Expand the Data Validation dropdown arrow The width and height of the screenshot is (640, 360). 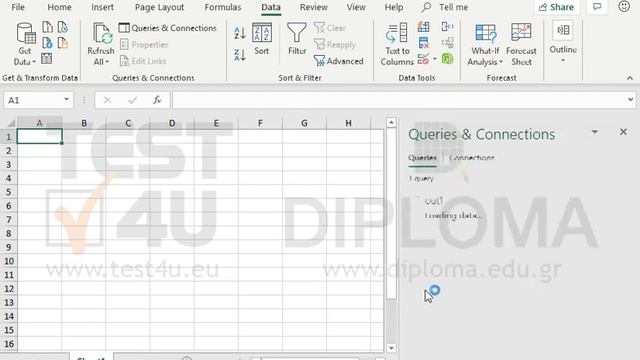(435, 59)
